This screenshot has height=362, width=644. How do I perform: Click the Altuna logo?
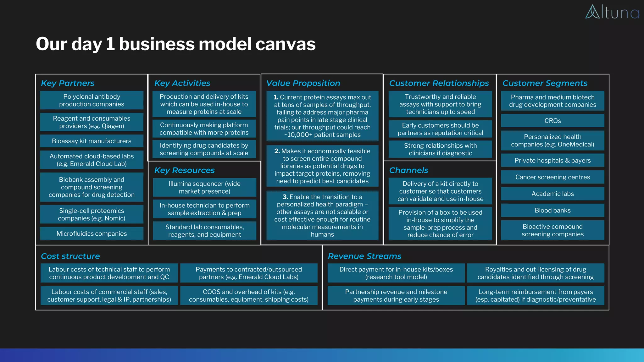click(x=612, y=12)
